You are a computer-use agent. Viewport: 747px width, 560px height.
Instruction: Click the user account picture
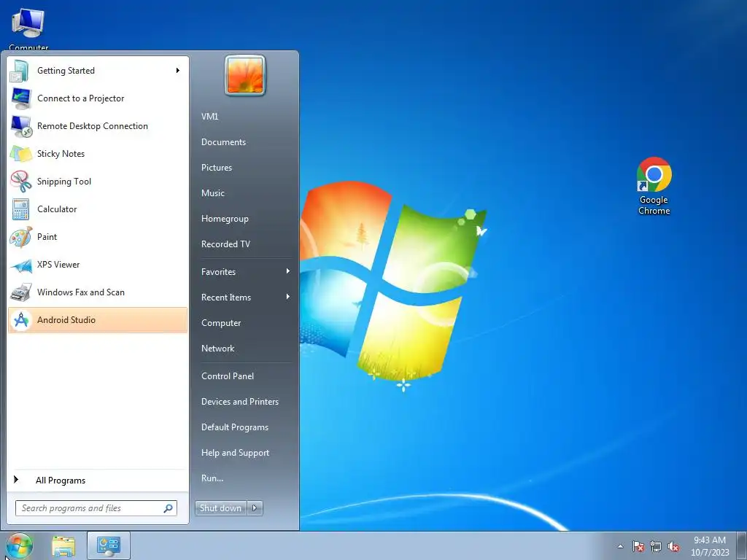[x=245, y=75]
